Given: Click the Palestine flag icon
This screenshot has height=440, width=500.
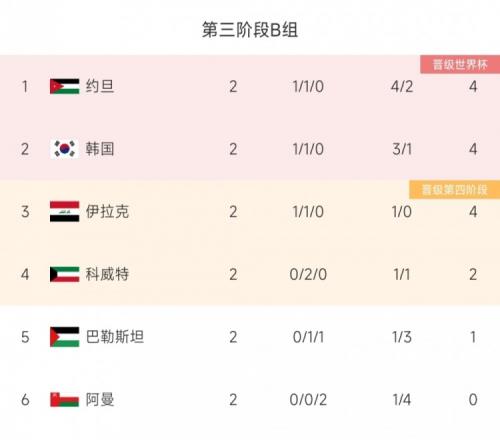Looking at the screenshot, I should coord(65,337).
